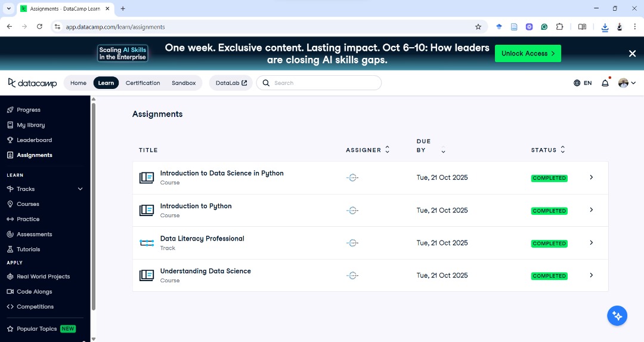The height and width of the screenshot is (342, 644).
Task: Expand the Tracks section chevron
Action: (x=80, y=189)
